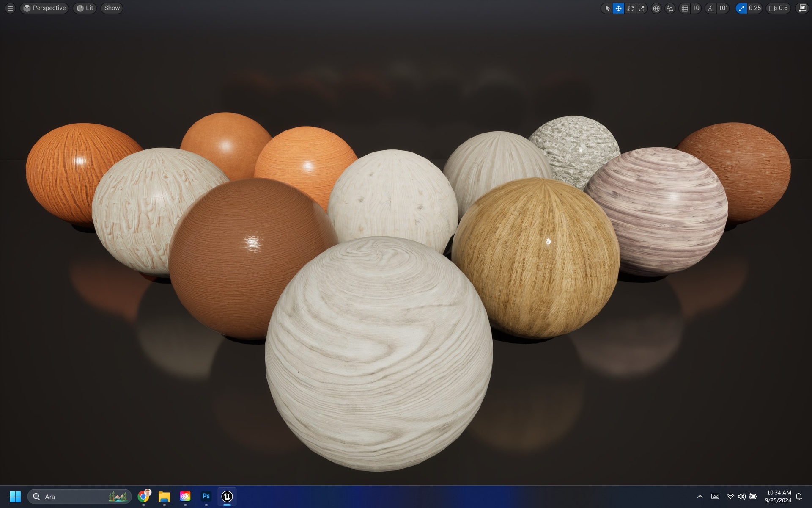Activate the Select objects arrow tool
The height and width of the screenshot is (508, 812).
(x=607, y=8)
